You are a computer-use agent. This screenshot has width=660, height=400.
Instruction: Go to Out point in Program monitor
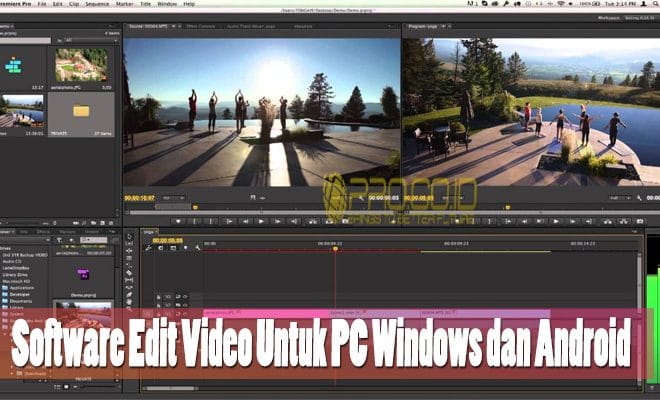589,221
